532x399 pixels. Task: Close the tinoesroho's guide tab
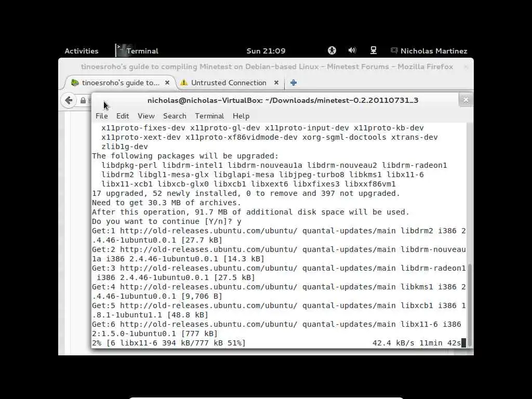167,83
